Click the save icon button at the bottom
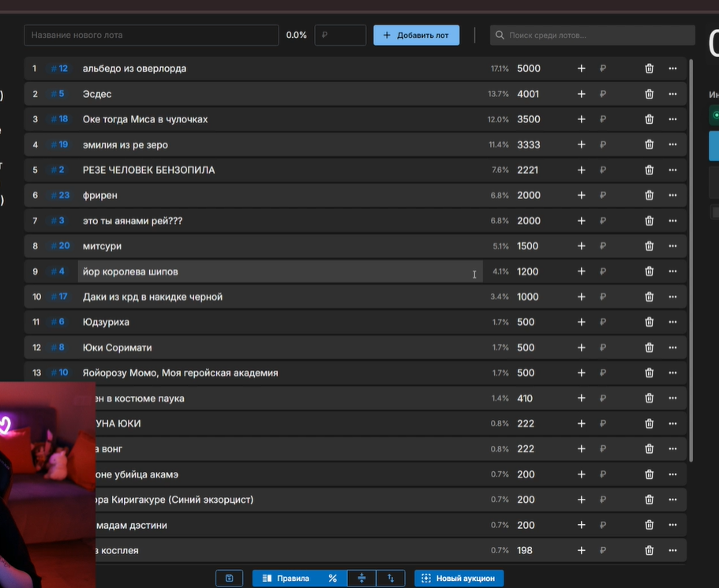 tap(229, 579)
